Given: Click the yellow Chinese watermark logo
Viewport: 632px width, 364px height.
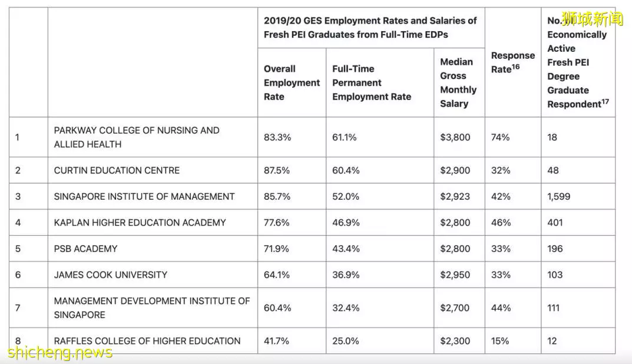Looking at the screenshot, I should (x=592, y=19).
